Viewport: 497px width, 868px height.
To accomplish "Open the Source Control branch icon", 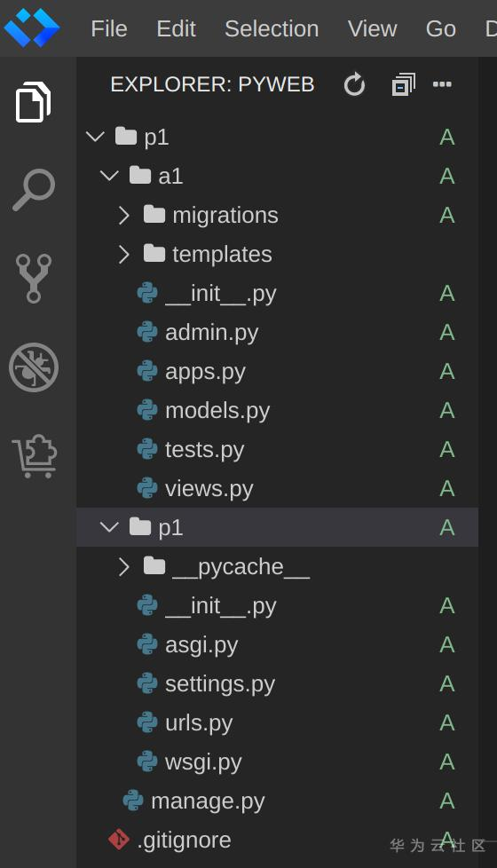I will coord(34,279).
